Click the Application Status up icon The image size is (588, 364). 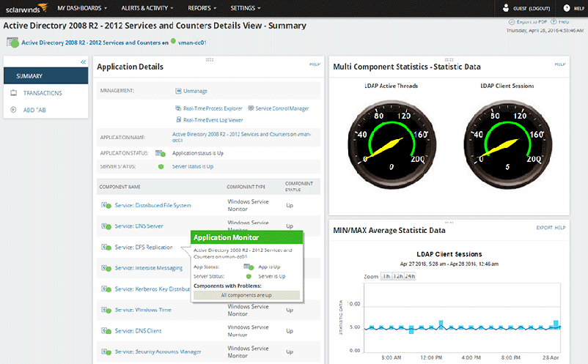click(x=161, y=153)
